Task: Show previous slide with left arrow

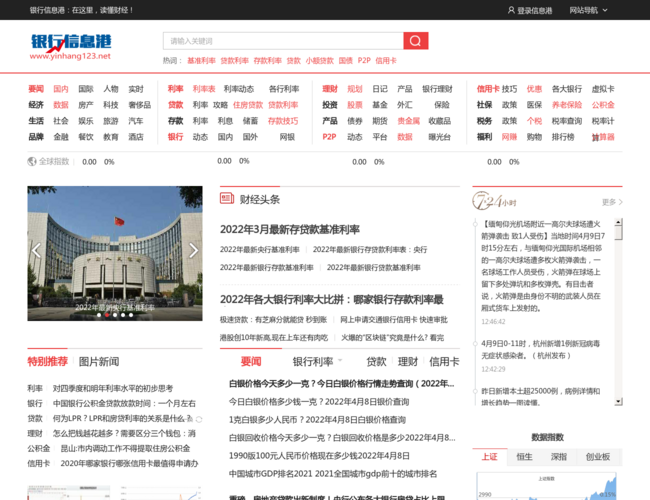Action: (36, 250)
